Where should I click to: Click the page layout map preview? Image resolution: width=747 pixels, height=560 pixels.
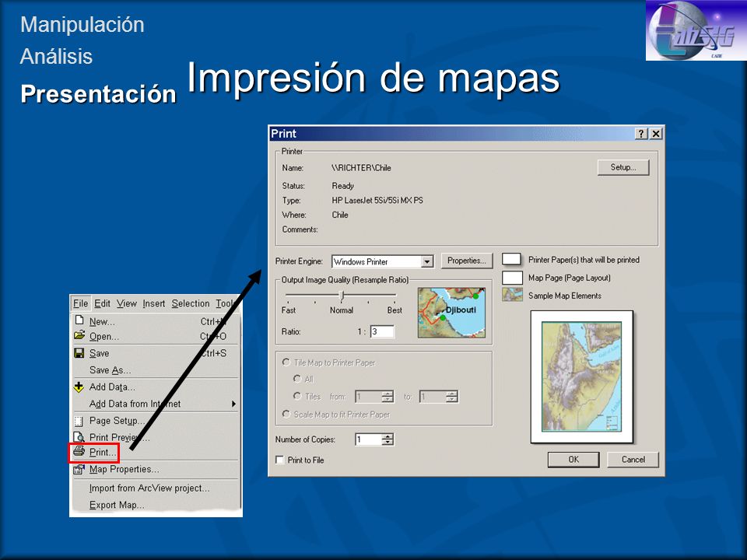point(581,376)
